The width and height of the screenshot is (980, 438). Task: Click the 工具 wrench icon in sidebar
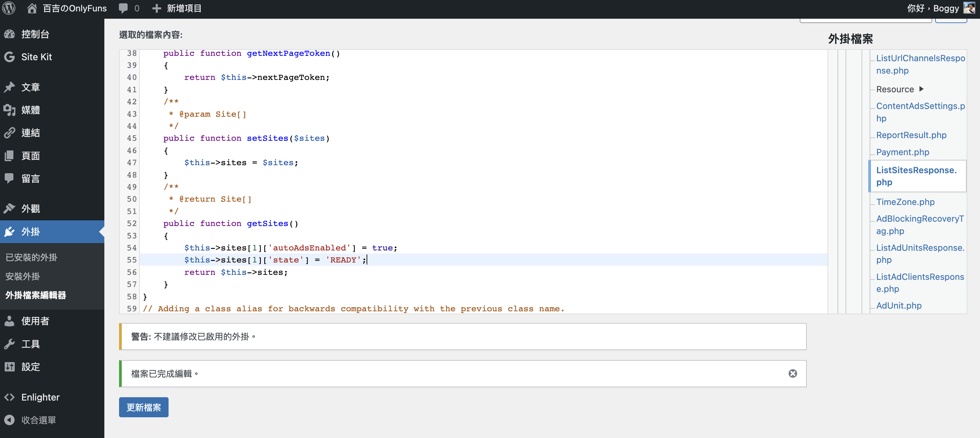(x=9, y=344)
